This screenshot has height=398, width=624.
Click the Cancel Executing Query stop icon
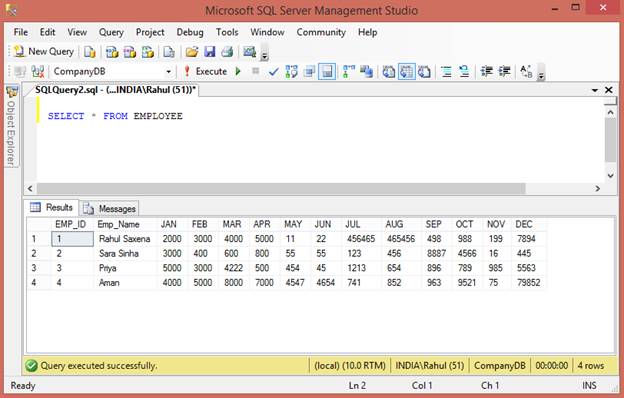[255, 71]
